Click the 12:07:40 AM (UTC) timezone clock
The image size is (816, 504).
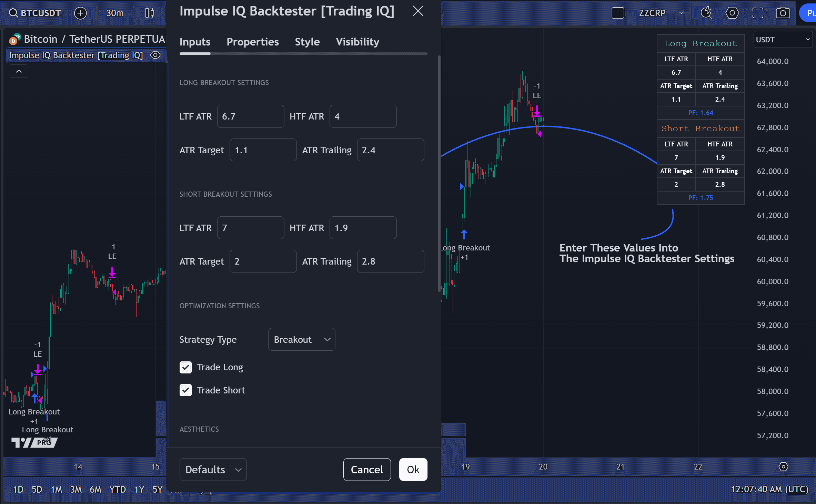point(769,489)
